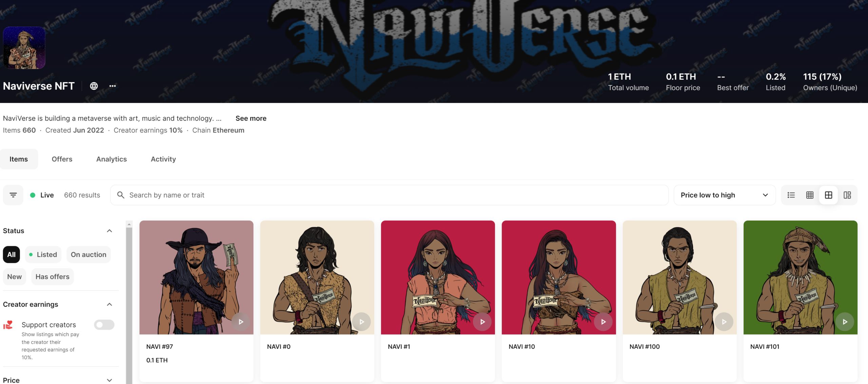Play the NAVI #97 media preview

coord(241,322)
